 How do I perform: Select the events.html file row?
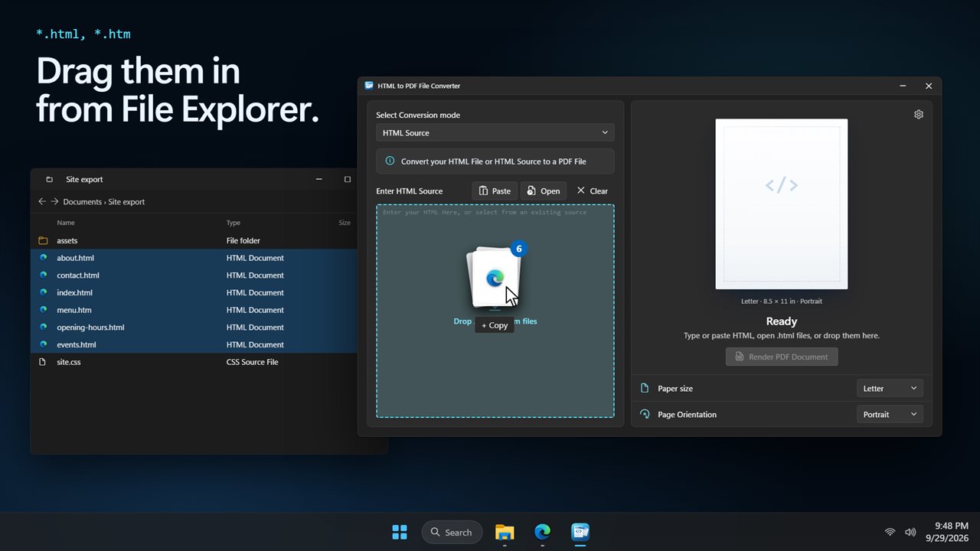(194, 344)
